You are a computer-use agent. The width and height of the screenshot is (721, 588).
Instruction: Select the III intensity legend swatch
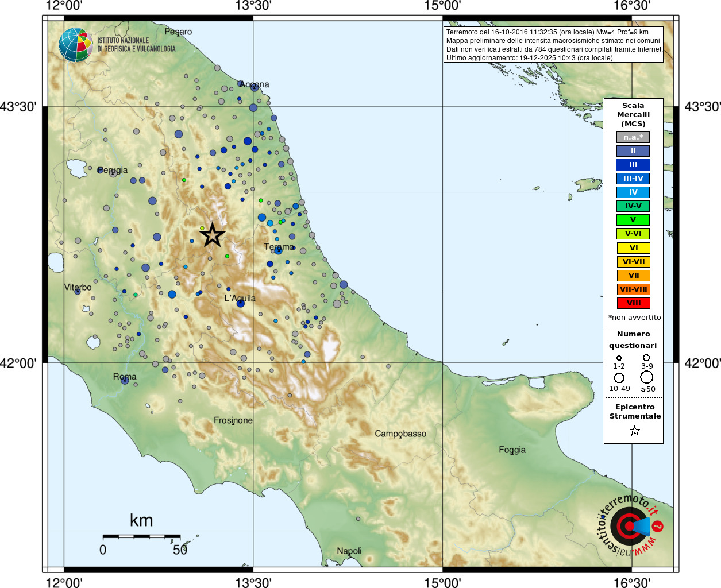coord(633,165)
